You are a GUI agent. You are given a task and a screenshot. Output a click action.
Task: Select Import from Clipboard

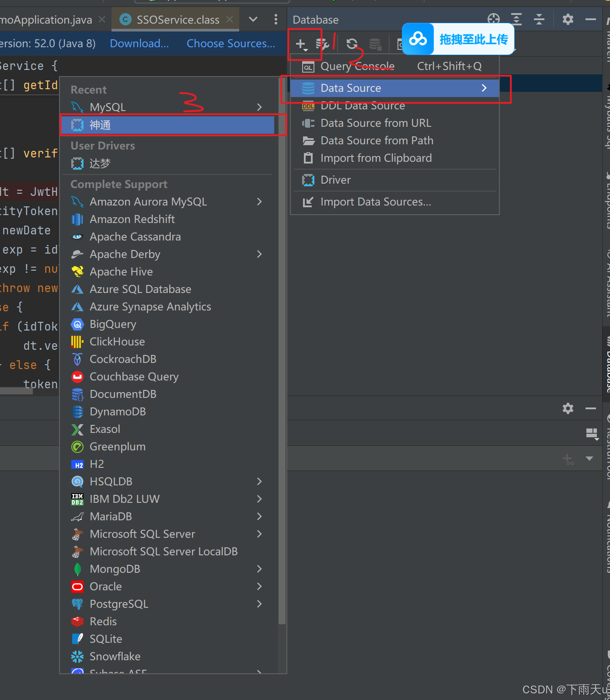point(395,158)
